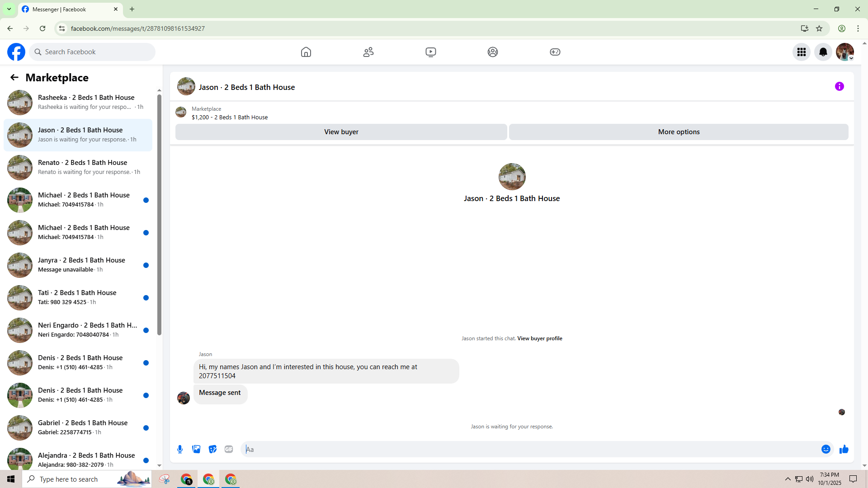Open Tati's conversation
Viewport: 868px width, 488px height.
(78, 298)
